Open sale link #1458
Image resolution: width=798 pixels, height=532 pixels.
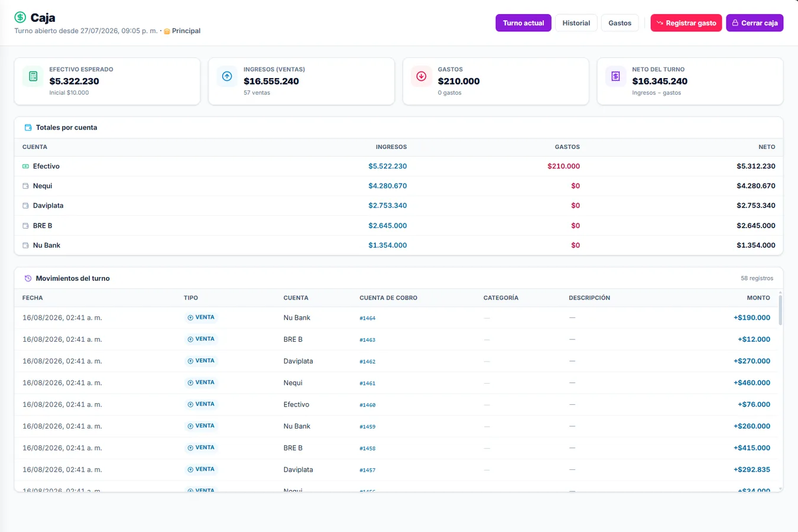coord(368,448)
